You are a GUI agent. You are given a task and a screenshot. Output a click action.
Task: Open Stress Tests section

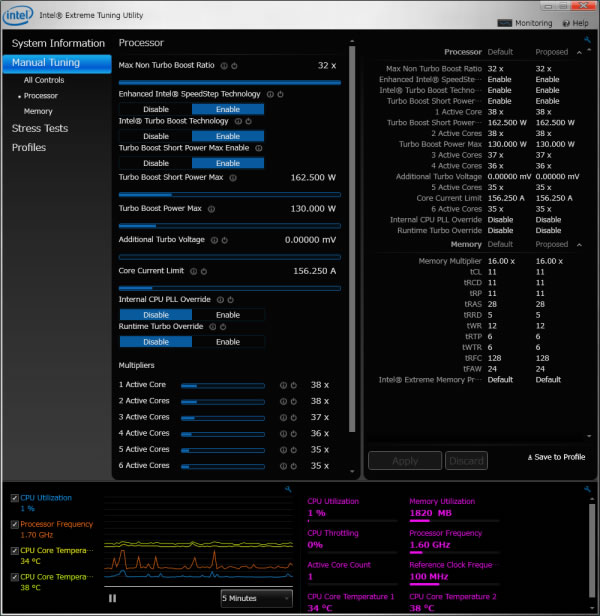40,128
